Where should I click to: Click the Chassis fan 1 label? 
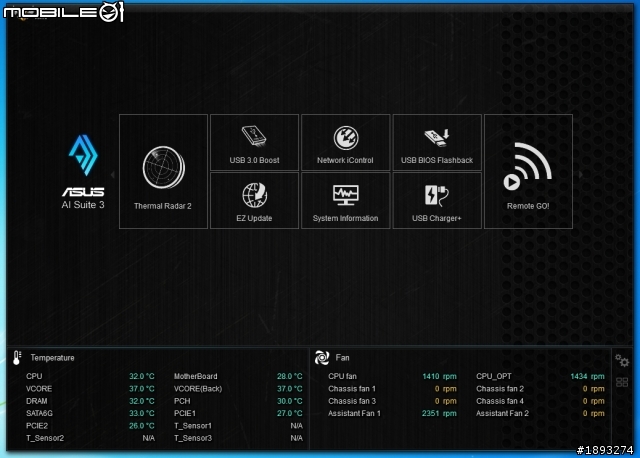click(352, 389)
